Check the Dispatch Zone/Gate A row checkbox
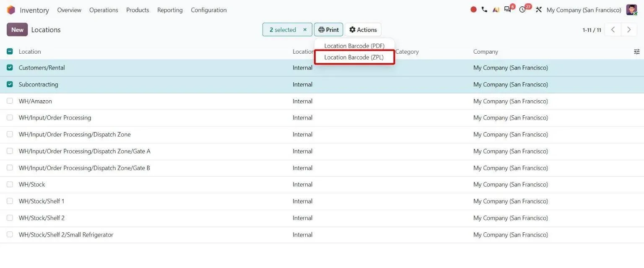This screenshot has height=268, width=644. click(x=10, y=151)
